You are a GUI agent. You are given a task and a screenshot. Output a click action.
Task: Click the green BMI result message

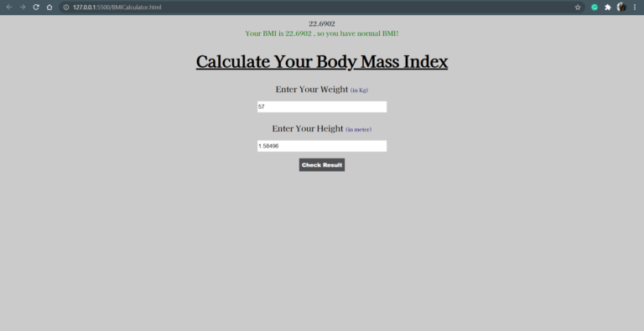(322, 34)
